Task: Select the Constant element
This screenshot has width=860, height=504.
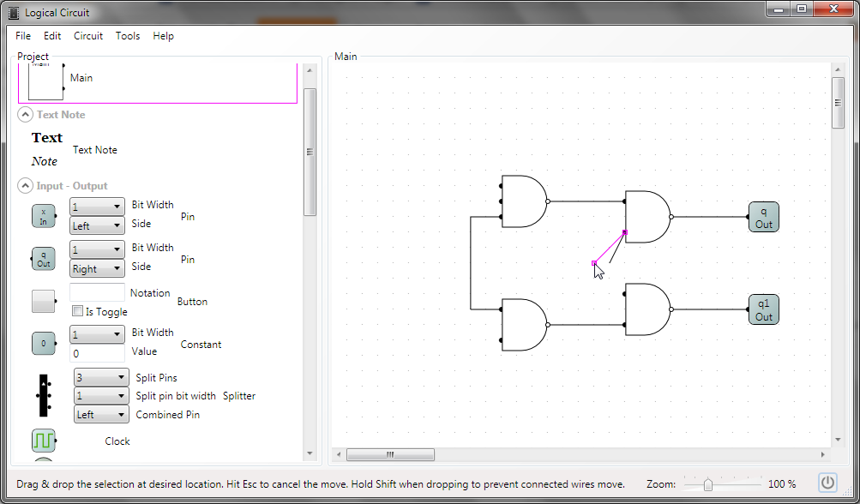Action: coord(43,342)
